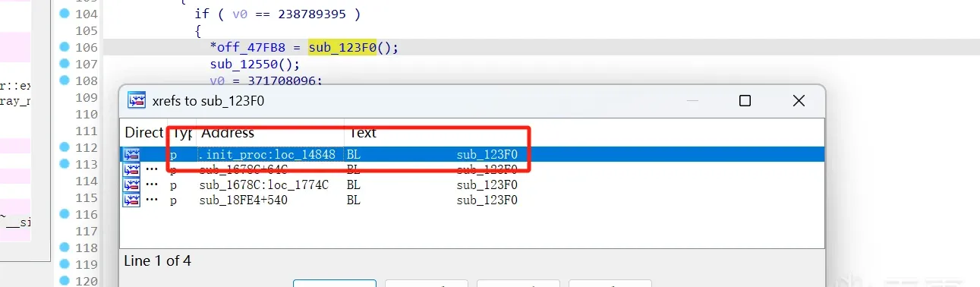The image size is (980, 287).
Task: Click the "Line 1 of 4" status text
Action: (x=157, y=260)
